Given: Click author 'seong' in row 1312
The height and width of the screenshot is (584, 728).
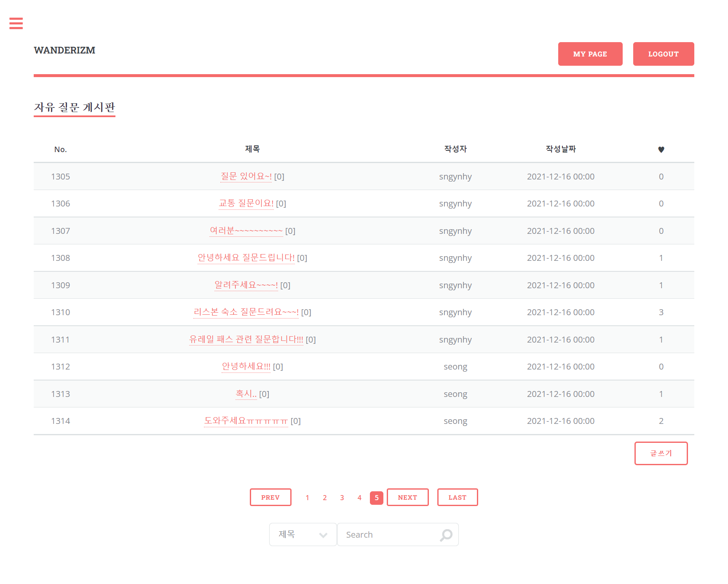Looking at the screenshot, I should pyautogui.click(x=455, y=367).
